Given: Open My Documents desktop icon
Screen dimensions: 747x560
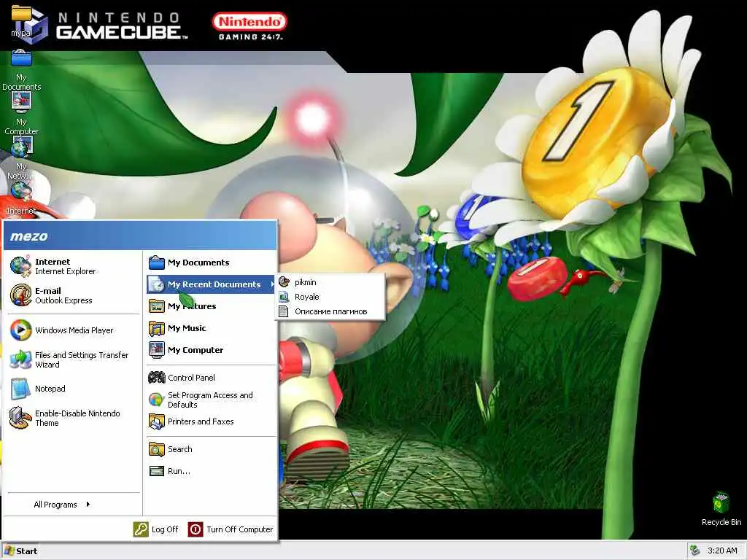Looking at the screenshot, I should (21, 70).
